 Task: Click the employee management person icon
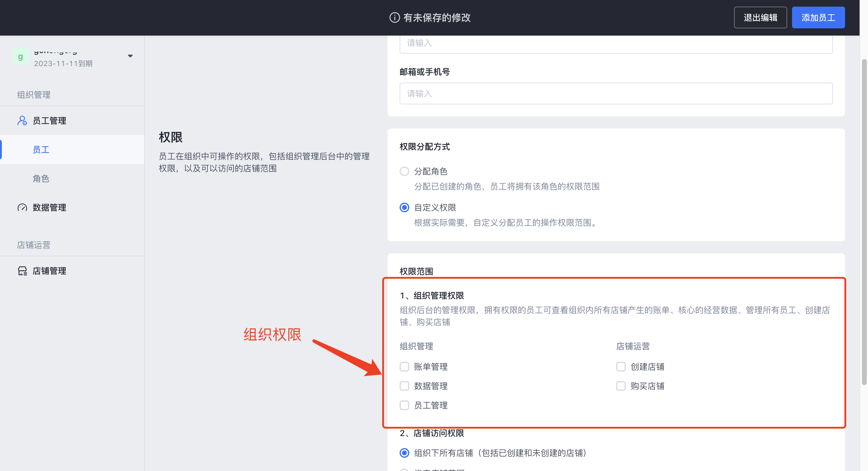coord(22,121)
